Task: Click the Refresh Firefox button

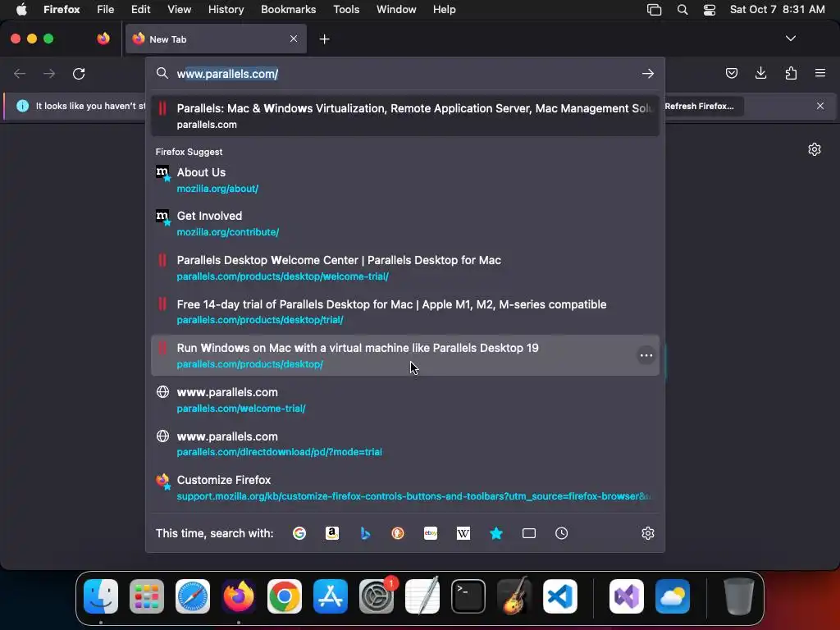Action: (699, 106)
